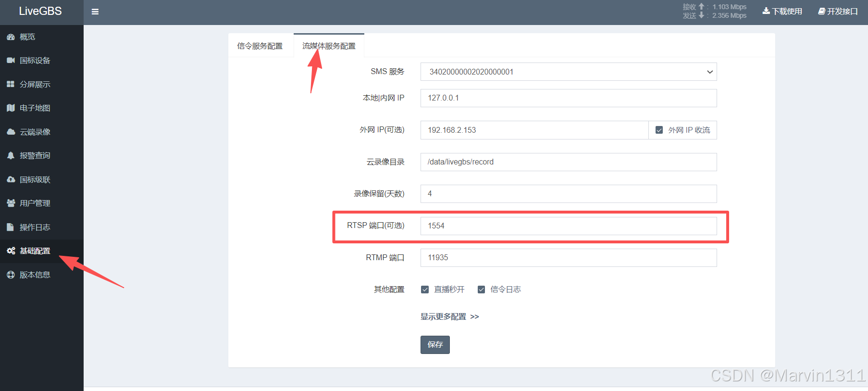Open the 开发接口 link
868x391 pixels.
pyautogui.click(x=838, y=11)
